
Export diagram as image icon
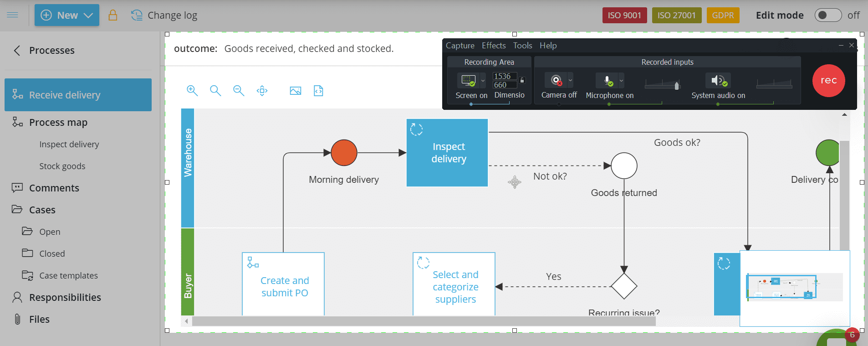tap(295, 91)
